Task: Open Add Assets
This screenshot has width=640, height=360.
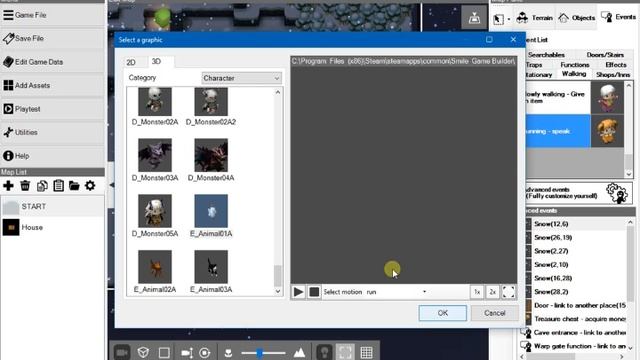Action: click(x=52, y=85)
